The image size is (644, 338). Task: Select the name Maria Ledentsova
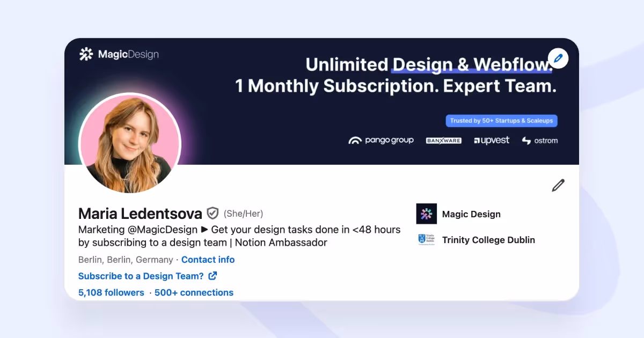coord(140,214)
